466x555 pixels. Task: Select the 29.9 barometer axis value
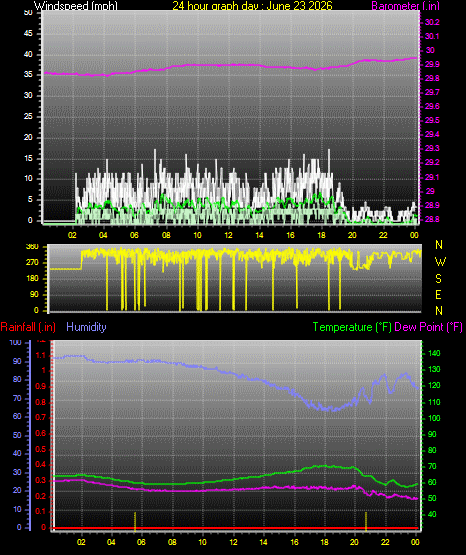pos(432,64)
